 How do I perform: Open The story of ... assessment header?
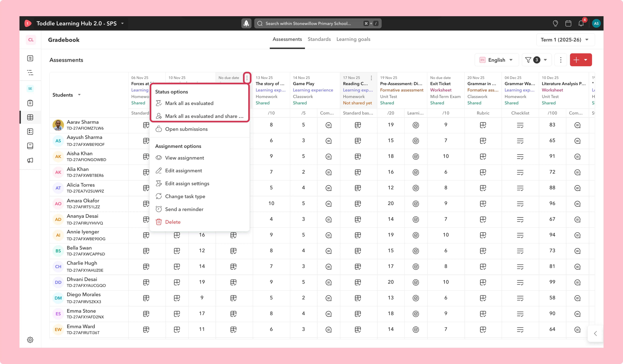coord(270,84)
